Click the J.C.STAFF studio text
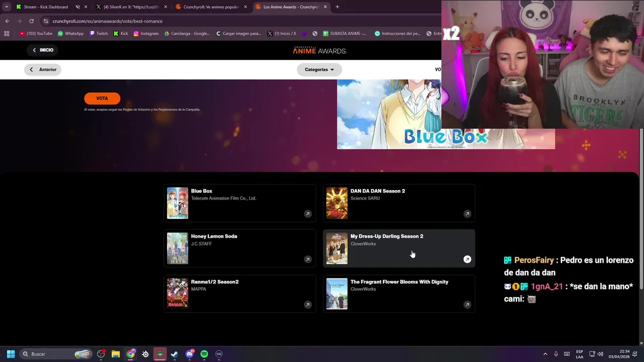The width and height of the screenshot is (644, 362). point(201,244)
